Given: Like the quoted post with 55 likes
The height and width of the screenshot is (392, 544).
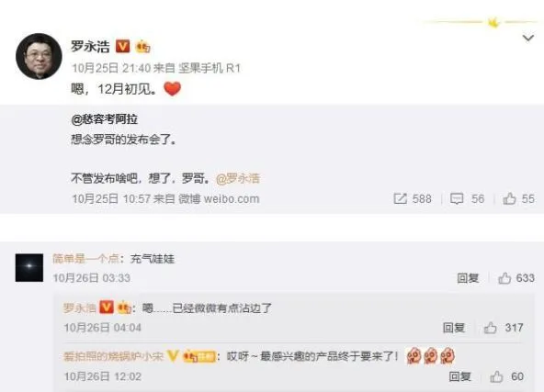Looking at the screenshot, I should pyautogui.click(x=509, y=198).
